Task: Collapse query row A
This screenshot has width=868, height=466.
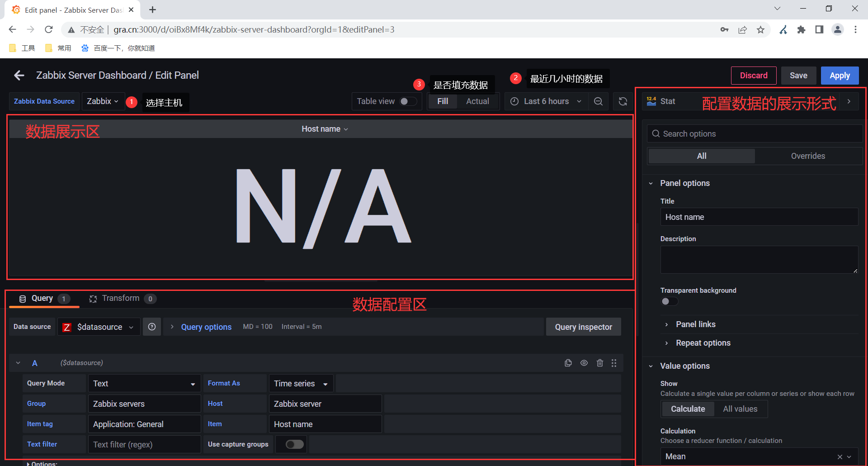Action: 18,363
